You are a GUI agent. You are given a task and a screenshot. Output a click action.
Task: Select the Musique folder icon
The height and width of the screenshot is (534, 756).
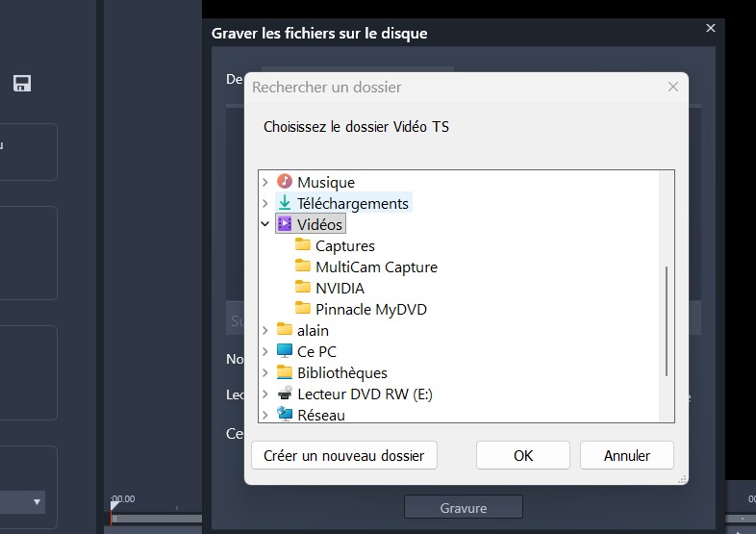coord(285,182)
